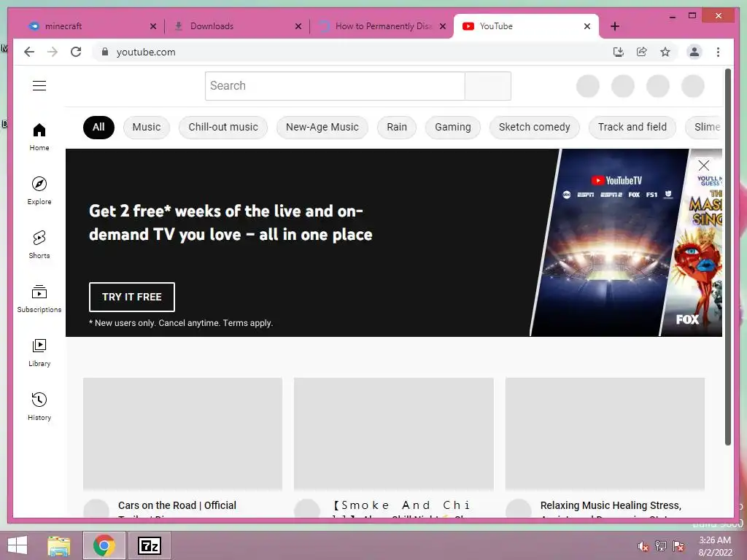
Task: Filter by Sketch comedy chip
Action: click(x=534, y=127)
